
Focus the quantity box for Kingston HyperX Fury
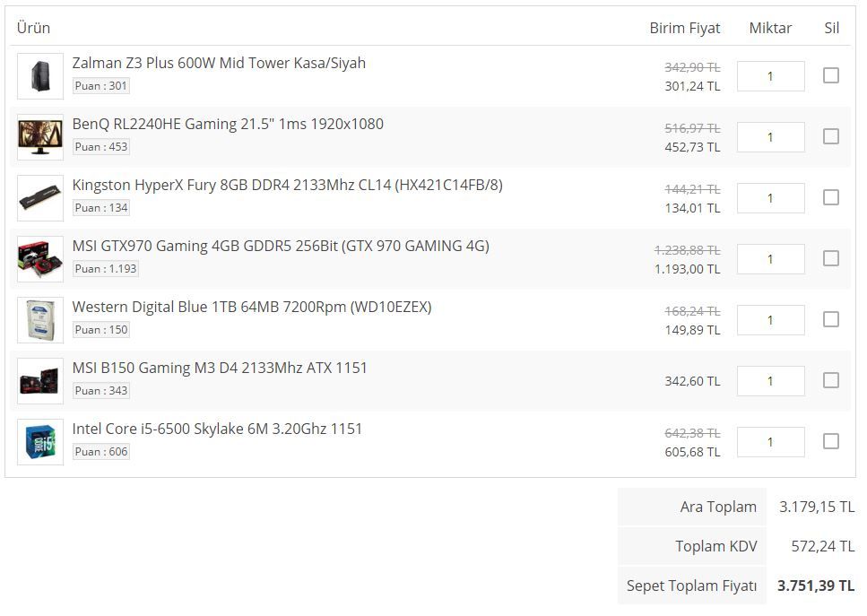tap(771, 198)
